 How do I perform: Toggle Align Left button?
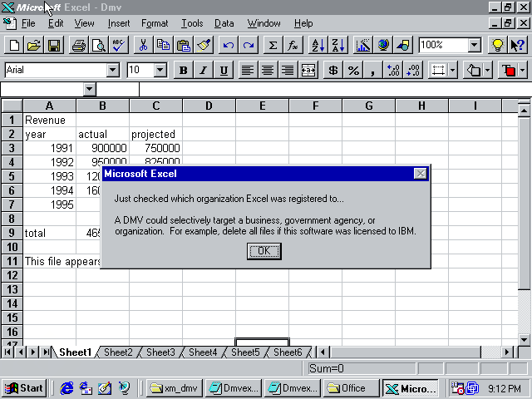248,70
